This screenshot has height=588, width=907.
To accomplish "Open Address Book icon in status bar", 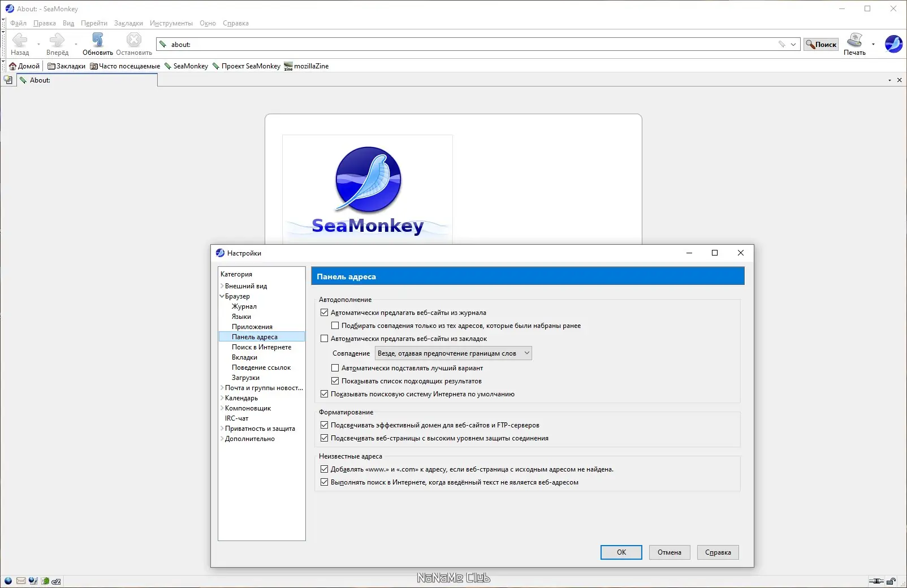I will [x=45, y=581].
